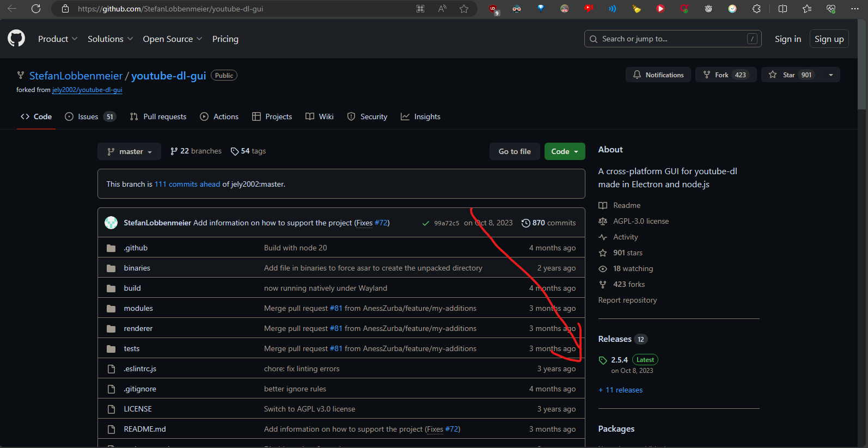Viewport: 868px width, 448px height.
Task: Click the site lock icon in address bar
Action: tap(65, 9)
